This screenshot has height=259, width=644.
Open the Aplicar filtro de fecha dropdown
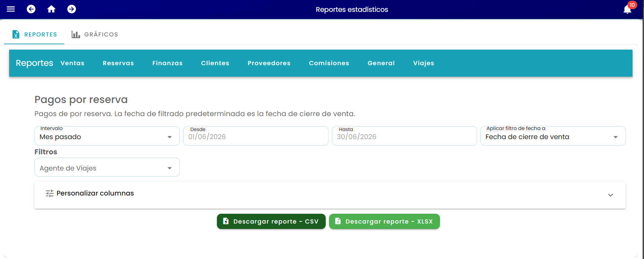point(553,136)
